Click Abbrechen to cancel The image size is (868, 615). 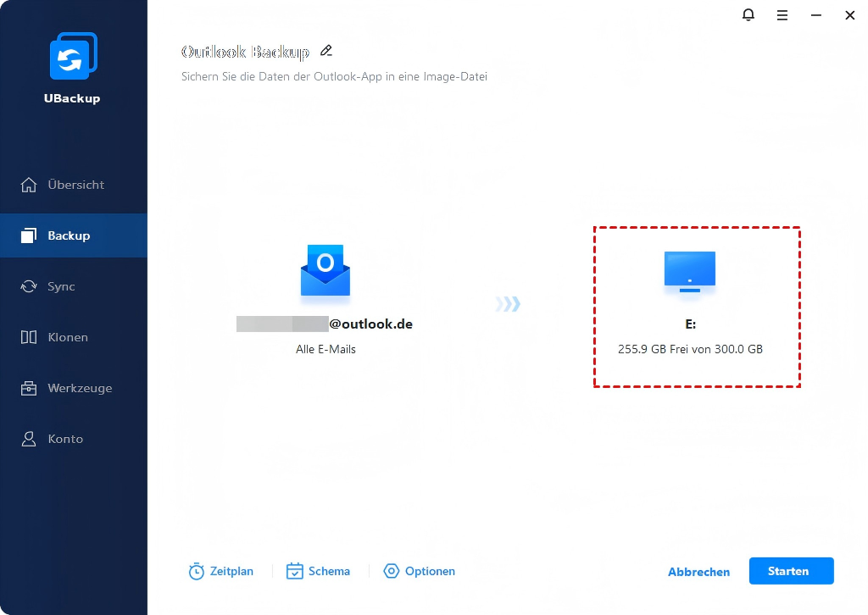tap(698, 572)
